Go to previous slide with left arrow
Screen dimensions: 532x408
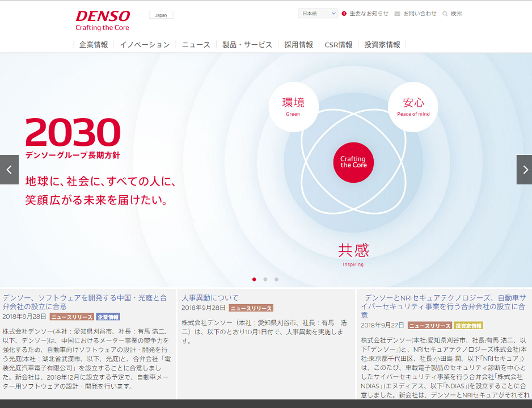[x=9, y=170]
